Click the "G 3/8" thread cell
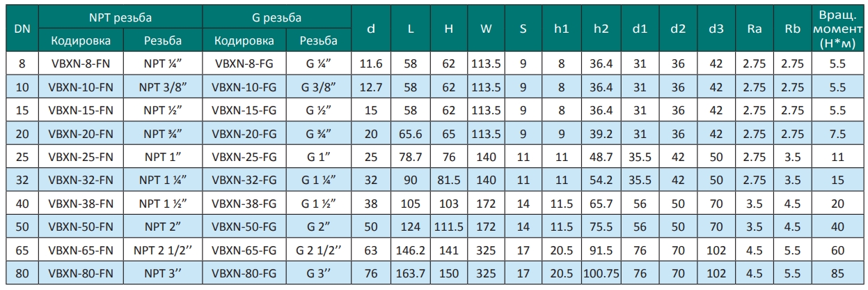The width and height of the screenshot is (868, 290). pos(318,86)
